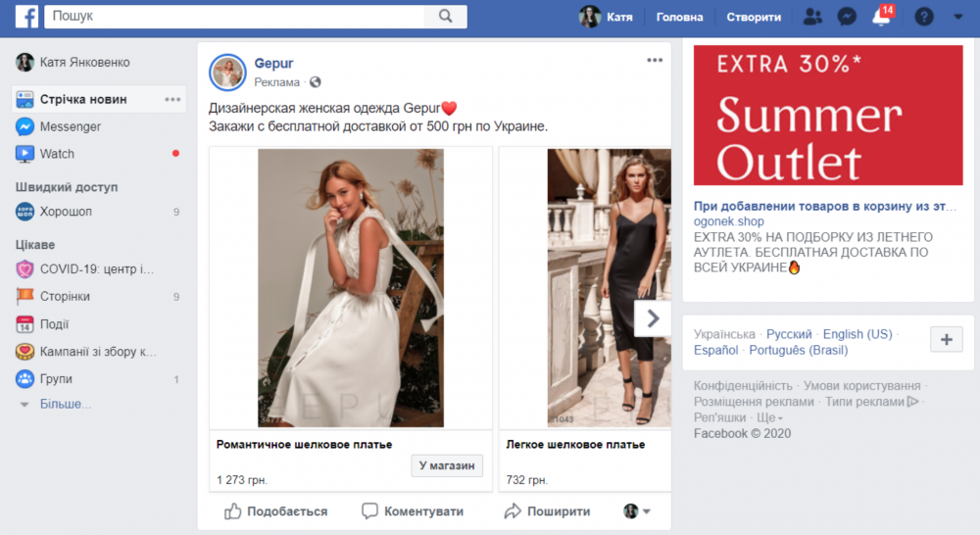Open ogonek.shop ad link
The image size is (980, 535).
[729, 221]
